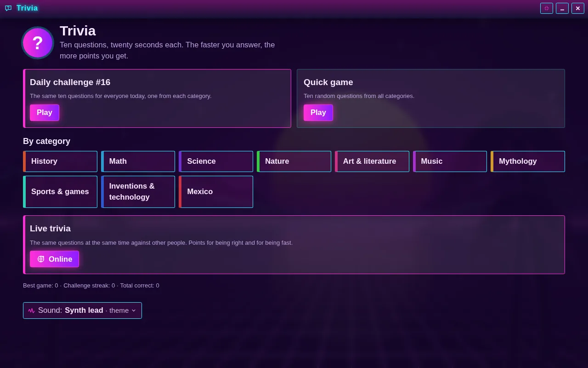The height and width of the screenshot is (368, 588).
Task: Start Online live trivia
Action: [54, 259]
